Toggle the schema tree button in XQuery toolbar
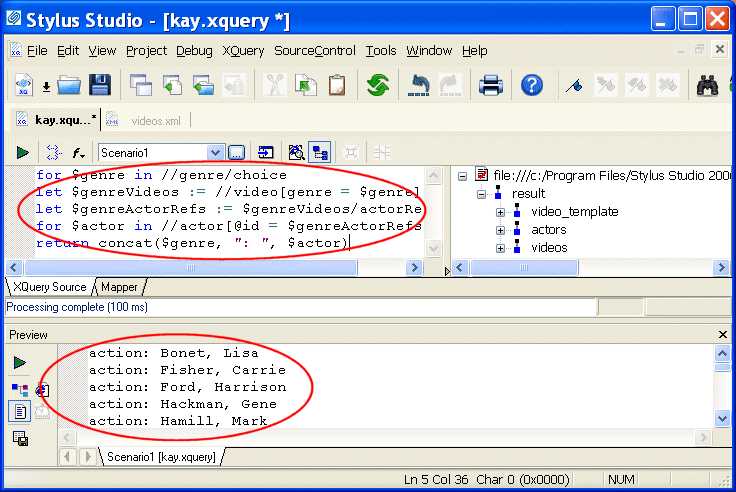Image resolution: width=736 pixels, height=492 pixels. coord(321,153)
